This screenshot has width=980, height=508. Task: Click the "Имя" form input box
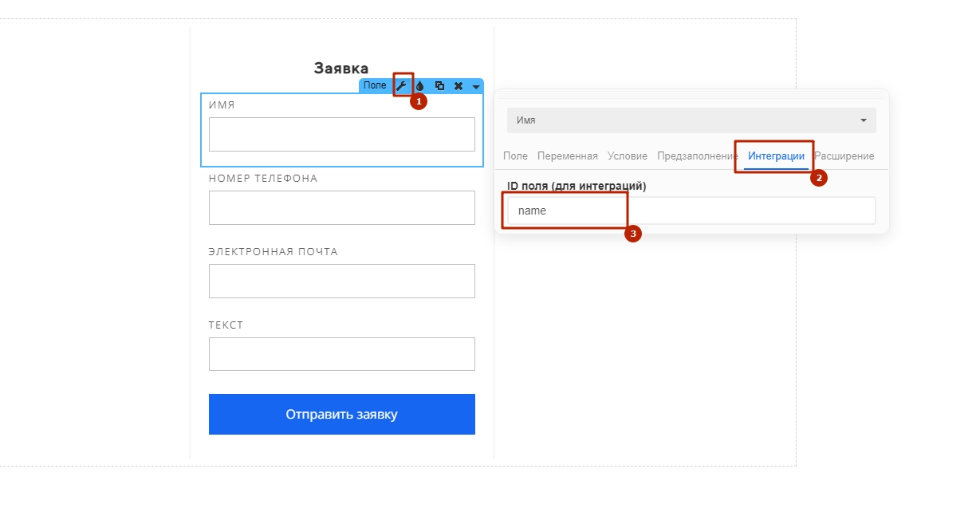tap(341, 134)
